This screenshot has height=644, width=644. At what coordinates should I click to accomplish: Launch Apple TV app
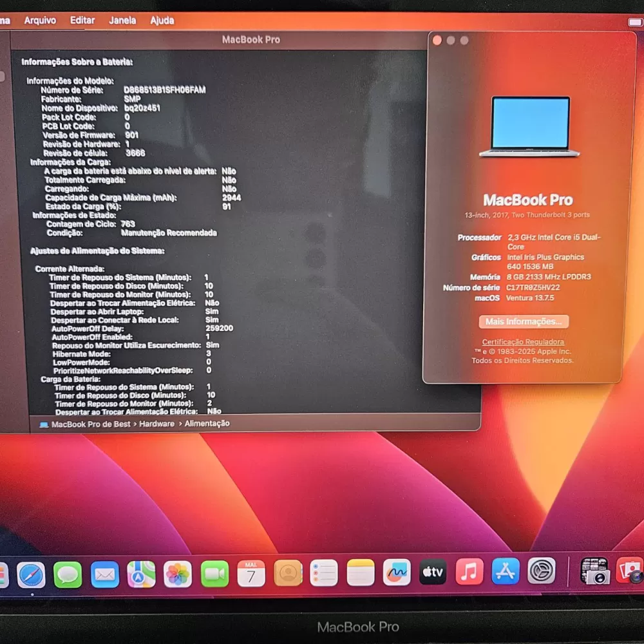tap(433, 571)
